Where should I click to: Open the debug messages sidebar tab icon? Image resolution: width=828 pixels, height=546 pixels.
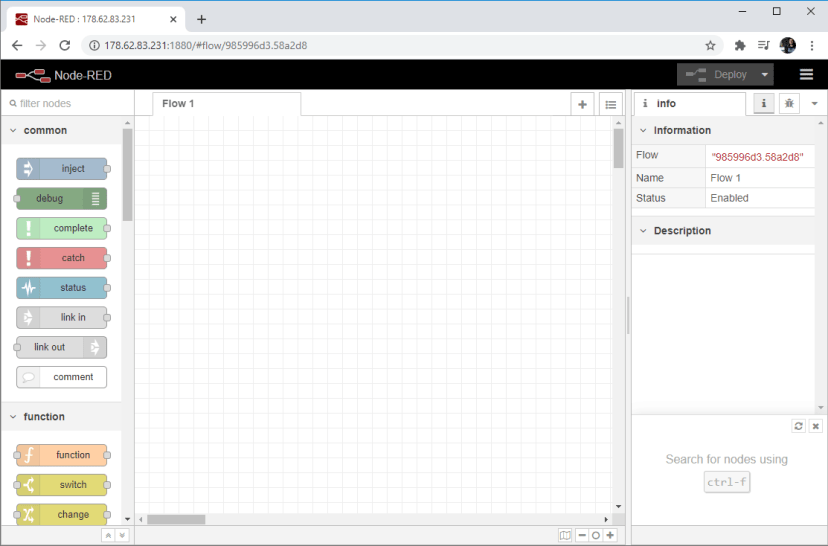pyautogui.click(x=789, y=104)
